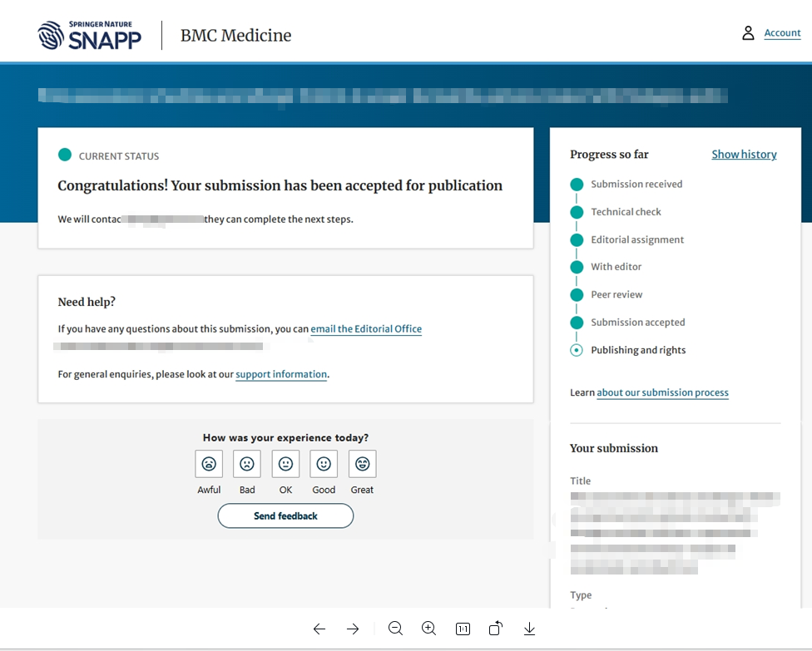812x651 pixels.
Task: Choose the OK experience rating
Action: pyautogui.click(x=285, y=464)
